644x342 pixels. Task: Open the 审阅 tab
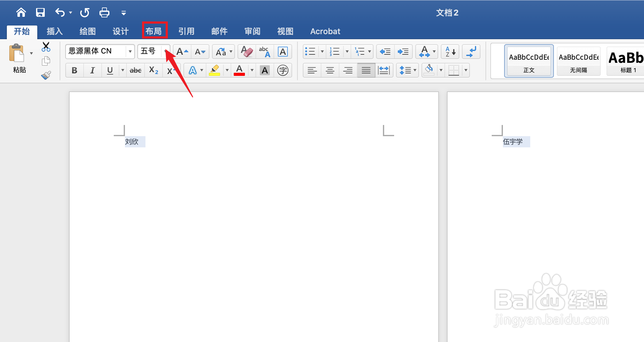coord(252,31)
